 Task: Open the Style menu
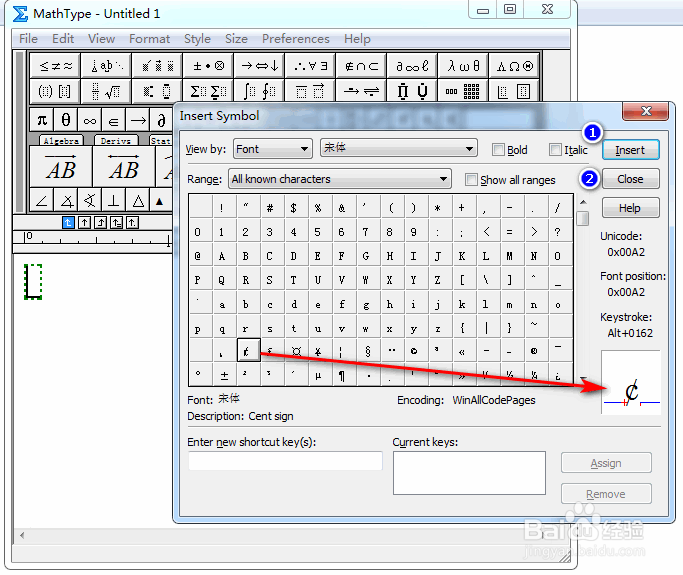197,39
